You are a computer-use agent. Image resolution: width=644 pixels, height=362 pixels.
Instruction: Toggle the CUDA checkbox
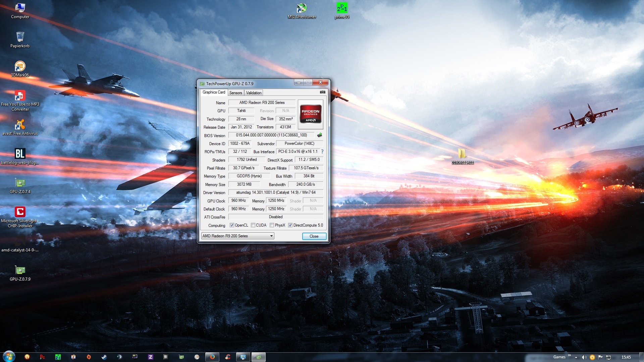tap(253, 225)
